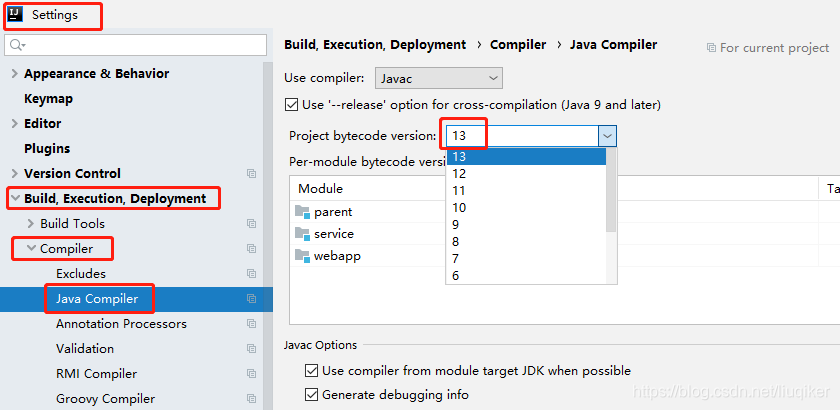Viewport: 840px width, 410px height.
Task: Select the parent module row
Action: [565, 212]
